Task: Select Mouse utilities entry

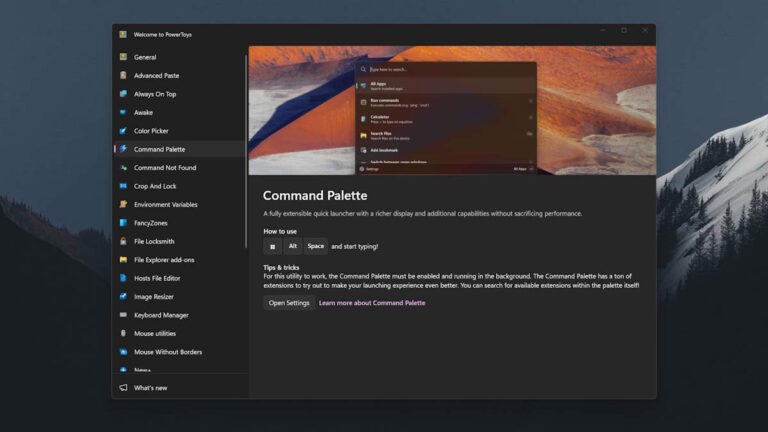Action: pos(179,333)
